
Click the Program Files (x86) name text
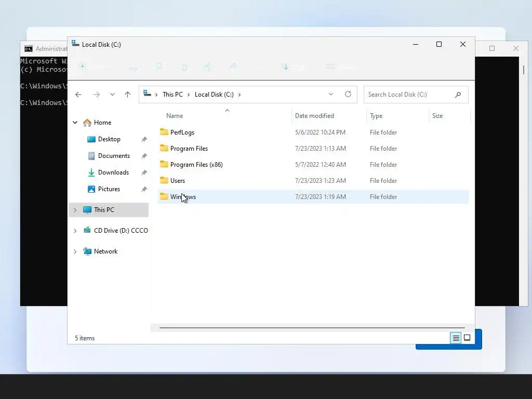point(196,165)
